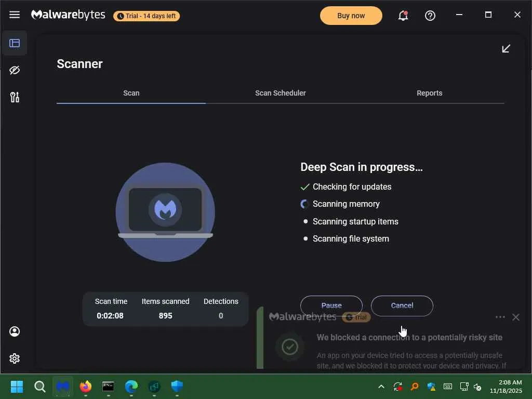Viewport: 532px width, 399px height.
Task: Click the red sync tray icon
Action: tap(397, 387)
